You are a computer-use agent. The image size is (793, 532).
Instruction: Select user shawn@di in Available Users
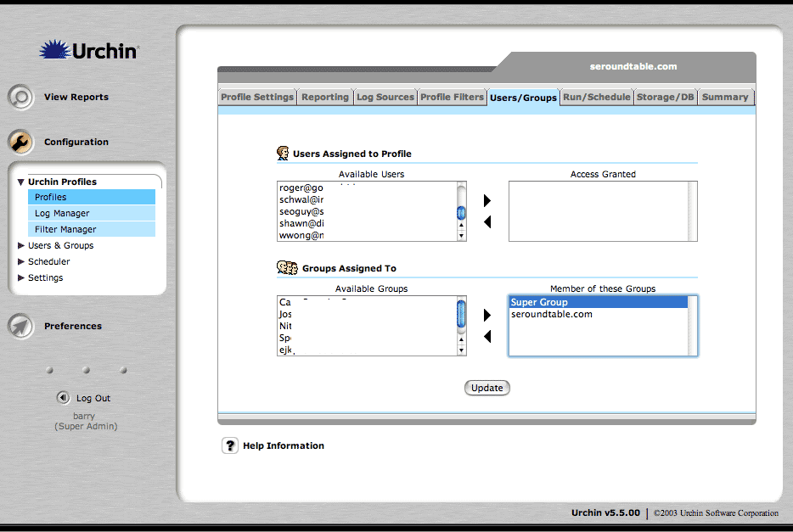(367, 223)
